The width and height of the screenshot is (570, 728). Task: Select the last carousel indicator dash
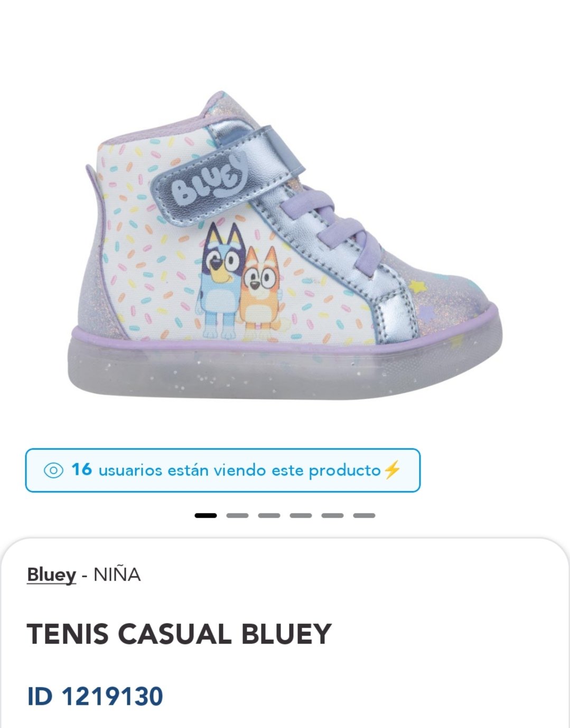364,515
